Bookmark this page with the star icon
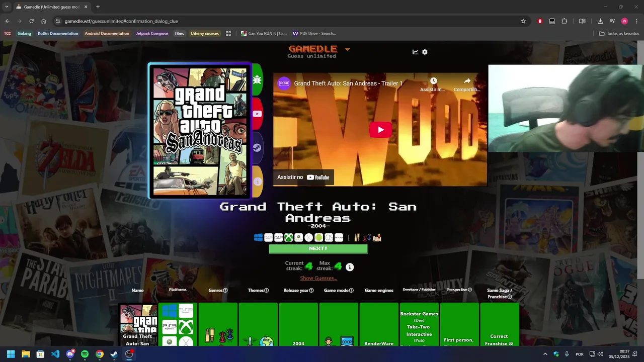The image size is (644, 362). pos(523,21)
